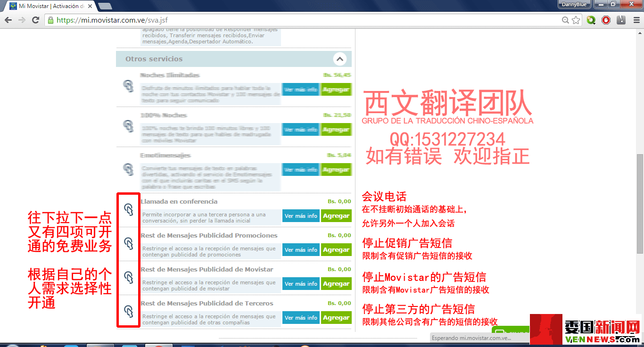644x347 pixels.
Task: Open the magnifier zoom icon in address bar
Action: click(x=565, y=20)
